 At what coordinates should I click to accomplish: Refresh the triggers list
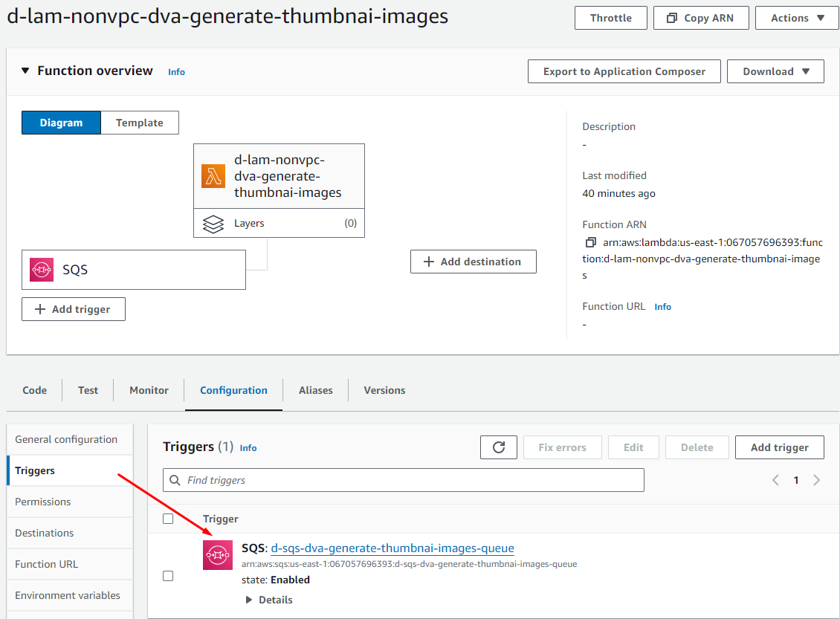(499, 447)
